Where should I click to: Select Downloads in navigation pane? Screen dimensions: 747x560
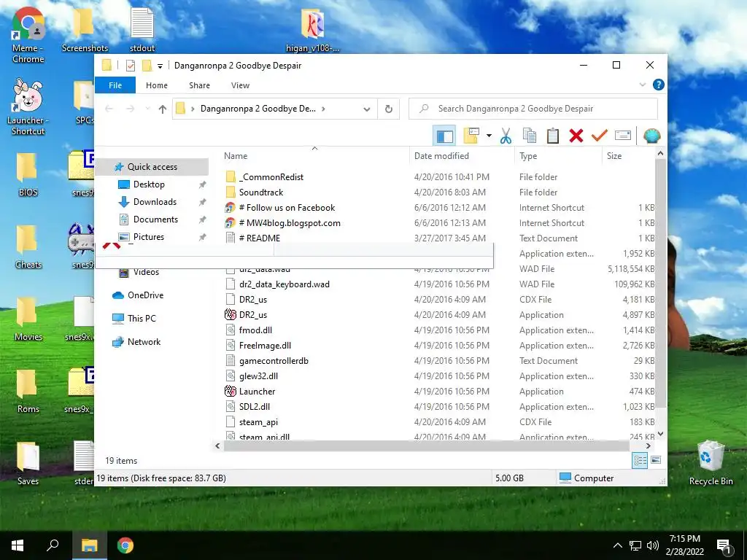coord(155,202)
